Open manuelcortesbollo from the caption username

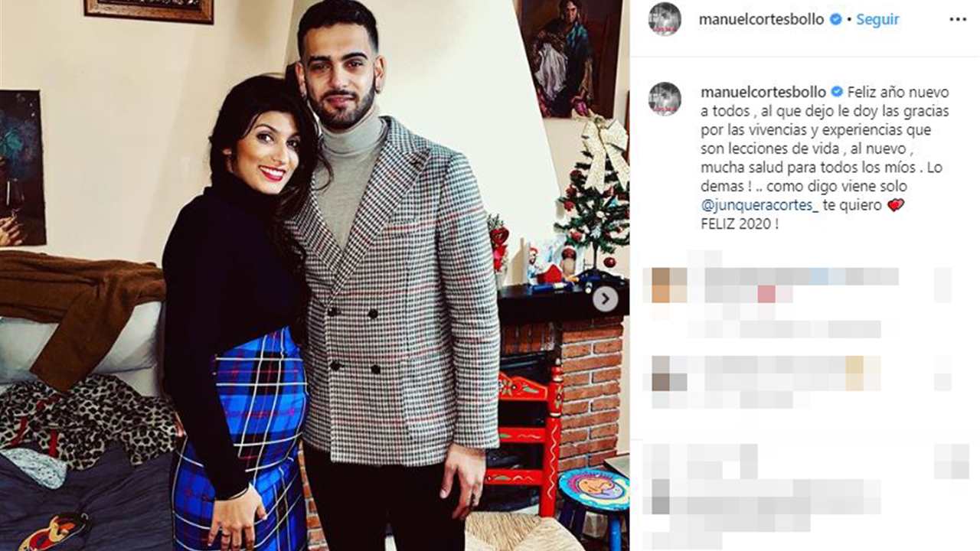click(x=764, y=92)
